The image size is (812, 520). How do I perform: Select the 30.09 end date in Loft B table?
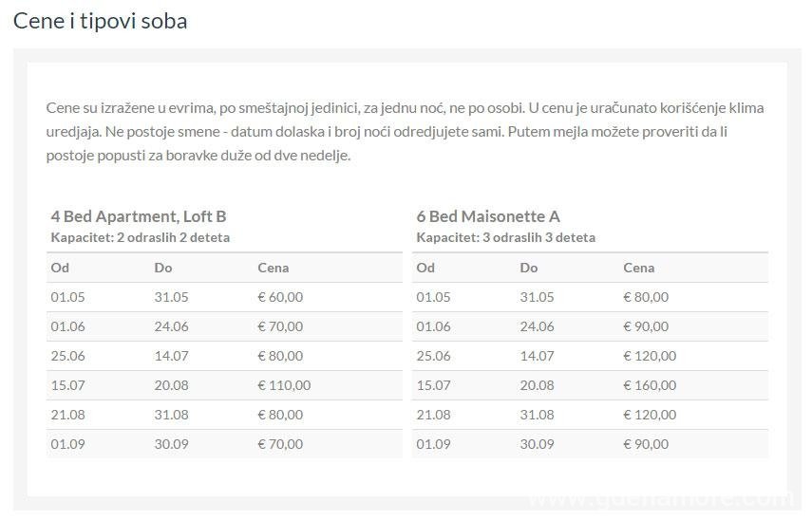(x=171, y=444)
